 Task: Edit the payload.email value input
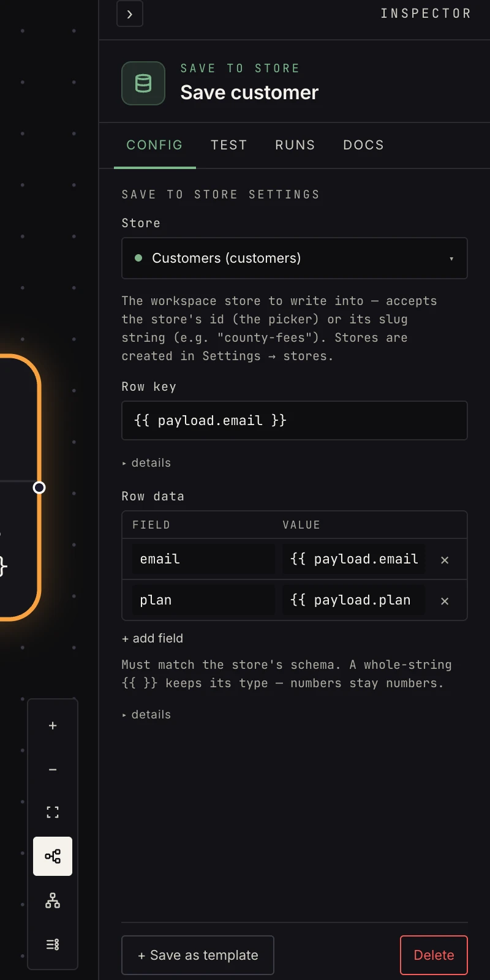coord(353,559)
